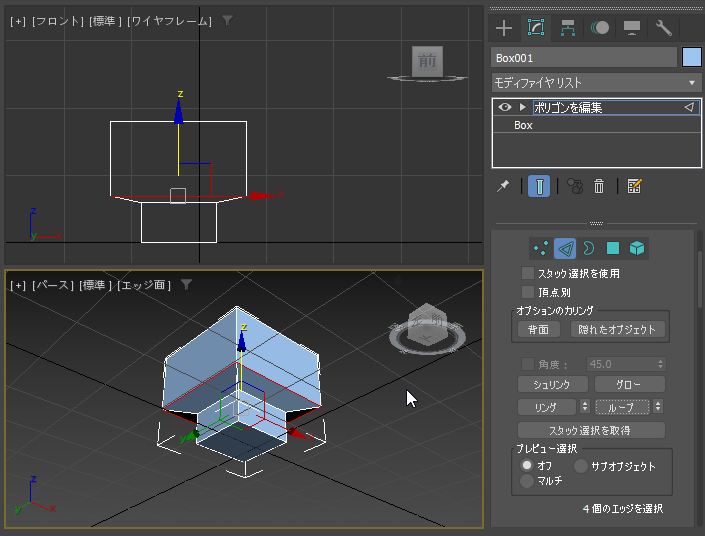
Task: Click the 角度 spinner arrows
Action: click(660, 364)
